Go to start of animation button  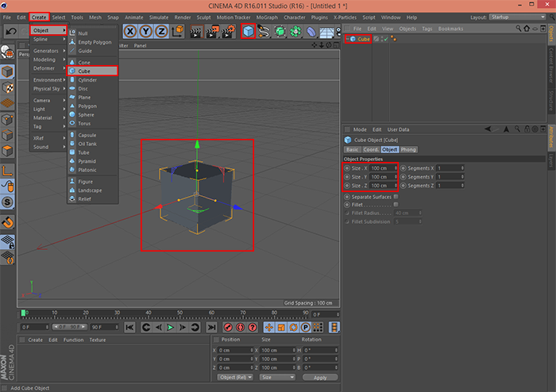point(129,328)
